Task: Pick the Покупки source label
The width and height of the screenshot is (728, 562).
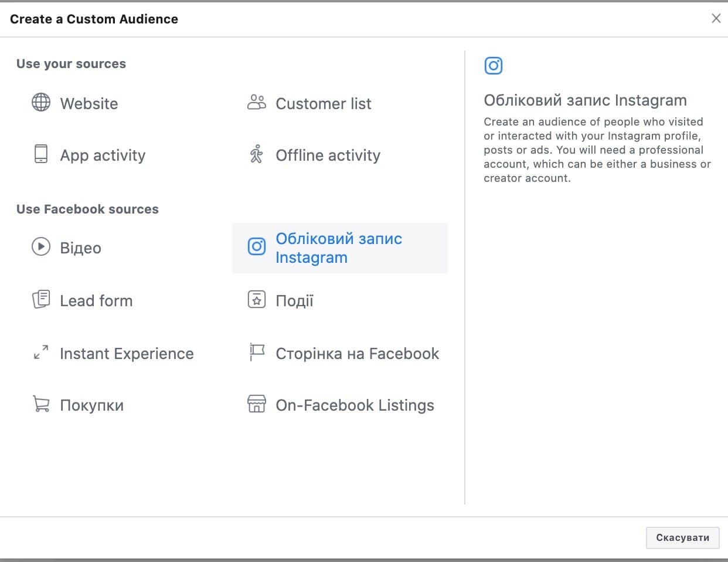Action: pyautogui.click(x=91, y=405)
